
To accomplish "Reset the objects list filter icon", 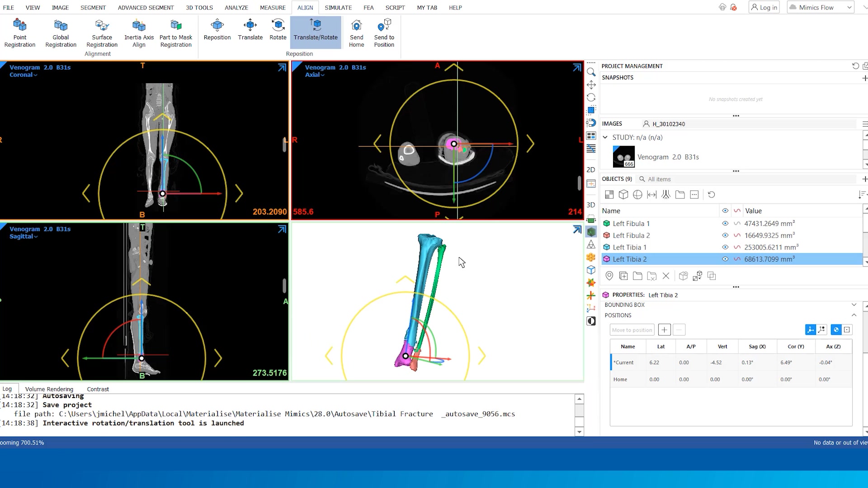I will pyautogui.click(x=711, y=195).
